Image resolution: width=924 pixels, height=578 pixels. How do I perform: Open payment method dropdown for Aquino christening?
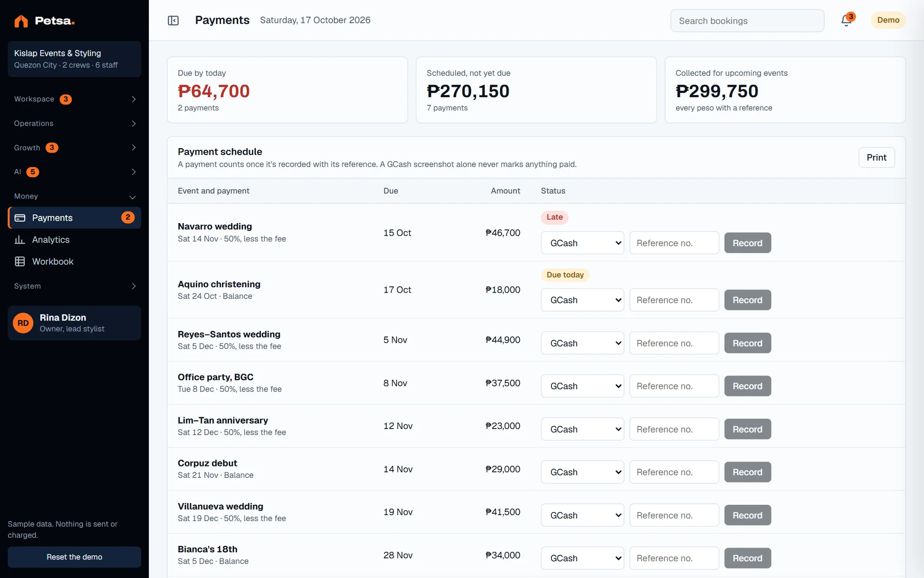[x=582, y=300]
